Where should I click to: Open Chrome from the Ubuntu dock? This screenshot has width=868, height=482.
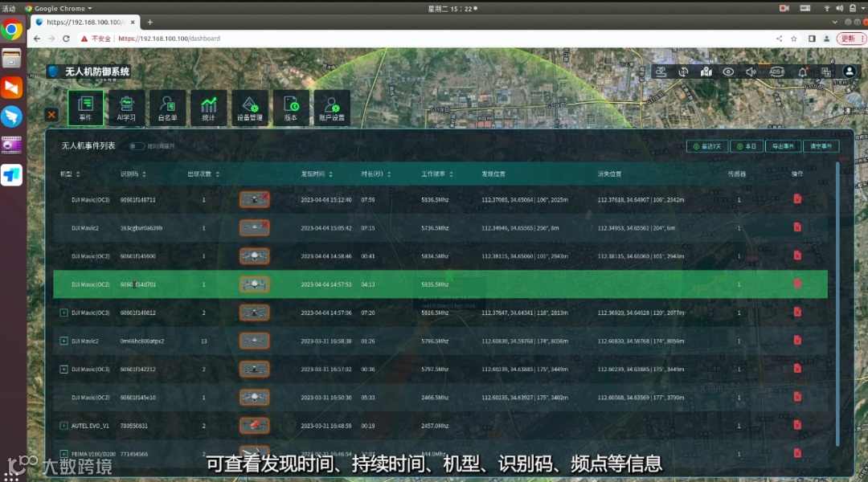point(11,30)
